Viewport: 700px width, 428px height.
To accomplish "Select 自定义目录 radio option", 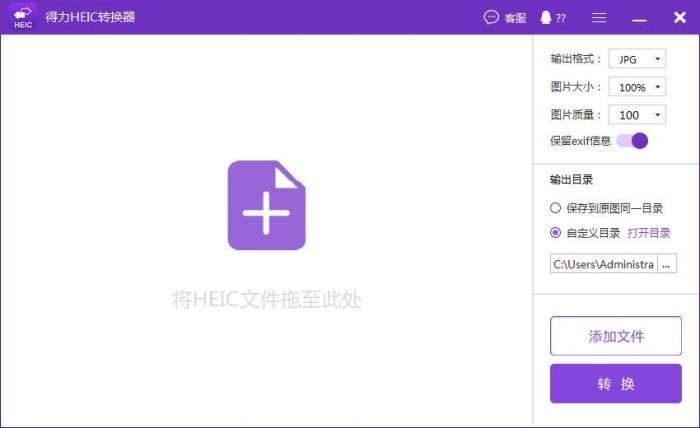I will [x=555, y=233].
